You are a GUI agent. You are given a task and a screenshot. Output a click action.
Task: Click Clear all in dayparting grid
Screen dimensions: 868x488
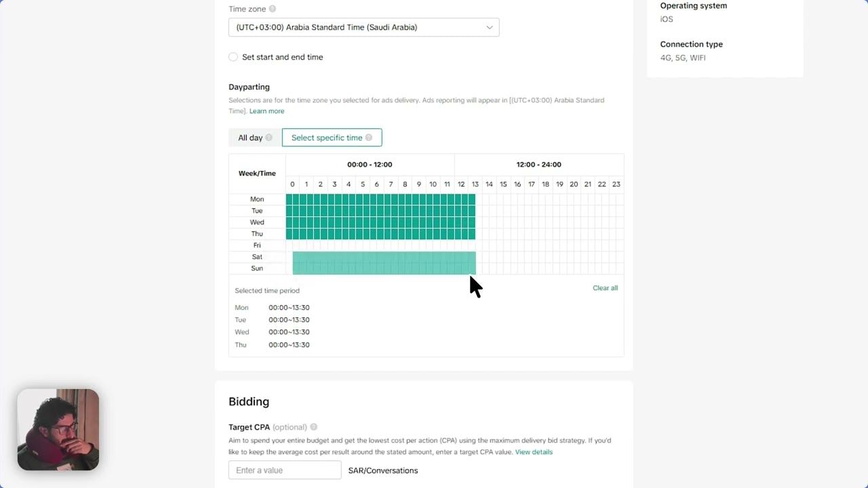[x=605, y=288]
